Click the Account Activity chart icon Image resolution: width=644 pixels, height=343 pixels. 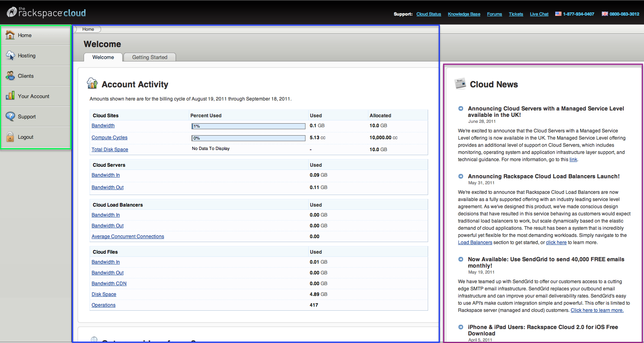(92, 83)
